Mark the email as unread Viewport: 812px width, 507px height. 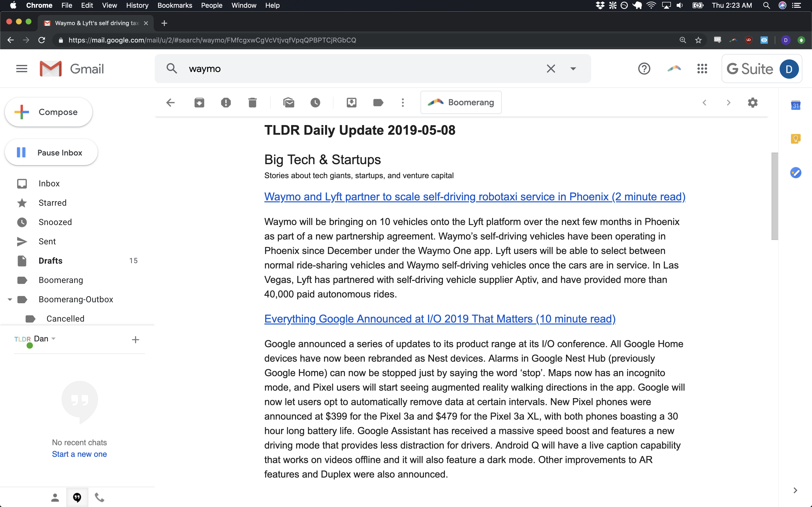[x=289, y=103]
